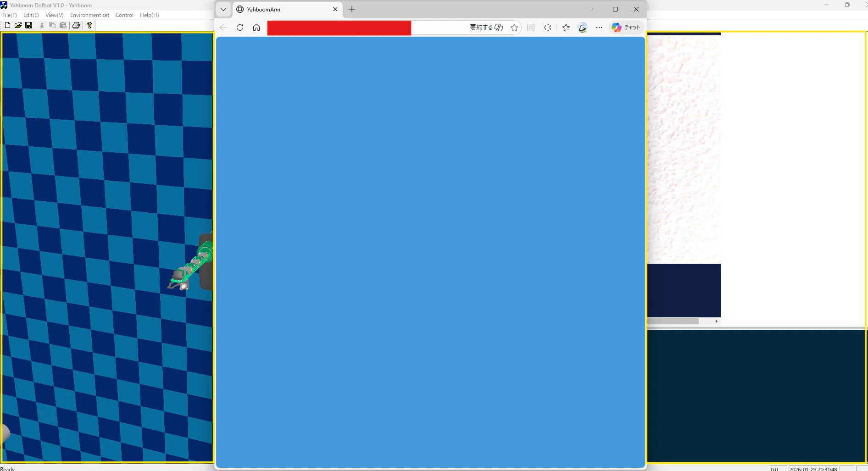Click the Copy icon in Dofbot toolbar
This screenshot has height=471, width=868.
[x=52, y=25]
